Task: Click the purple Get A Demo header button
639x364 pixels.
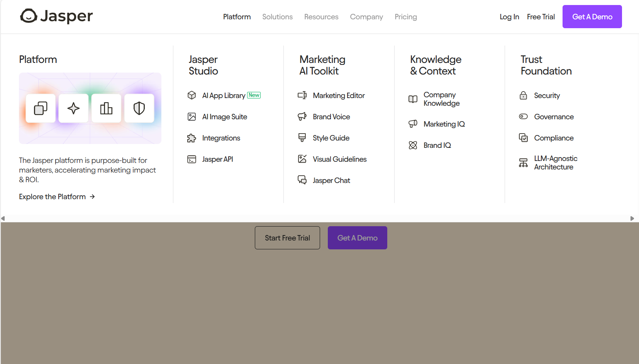Action: [x=592, y=17]
